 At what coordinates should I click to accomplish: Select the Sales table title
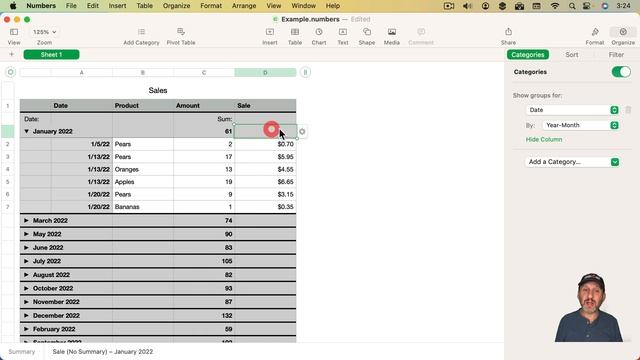(158, 91)
